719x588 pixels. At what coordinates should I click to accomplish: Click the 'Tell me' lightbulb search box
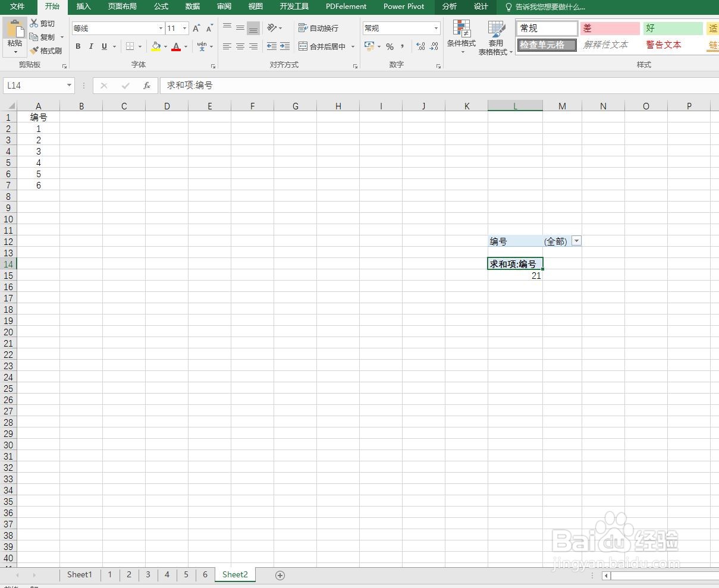(545, 7)
